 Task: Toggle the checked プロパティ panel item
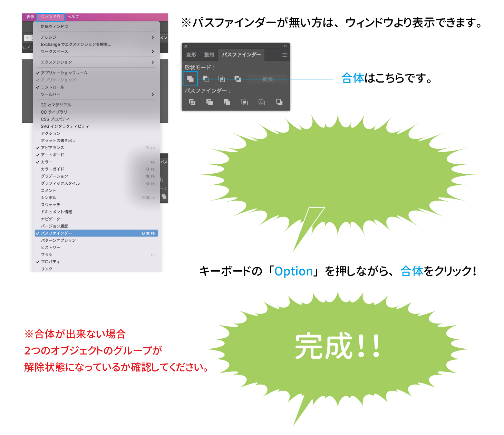tap(96, 262)
